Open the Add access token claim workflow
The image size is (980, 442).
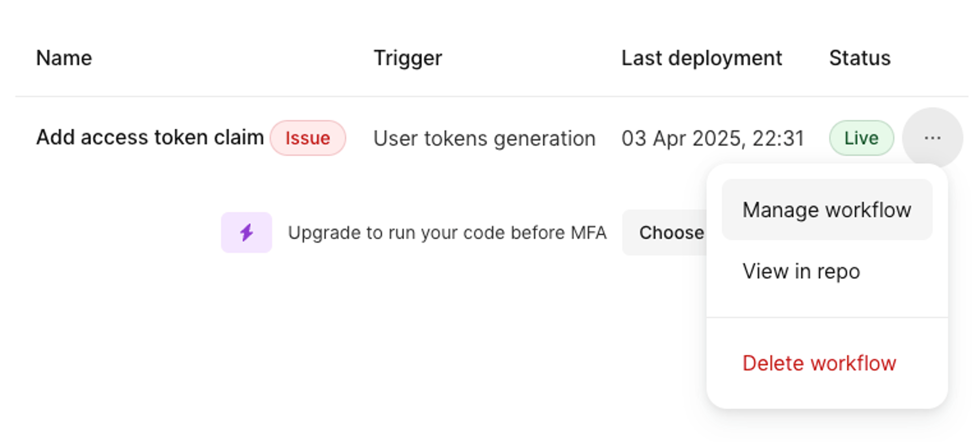pyautogui.click(x=150, y=137)
